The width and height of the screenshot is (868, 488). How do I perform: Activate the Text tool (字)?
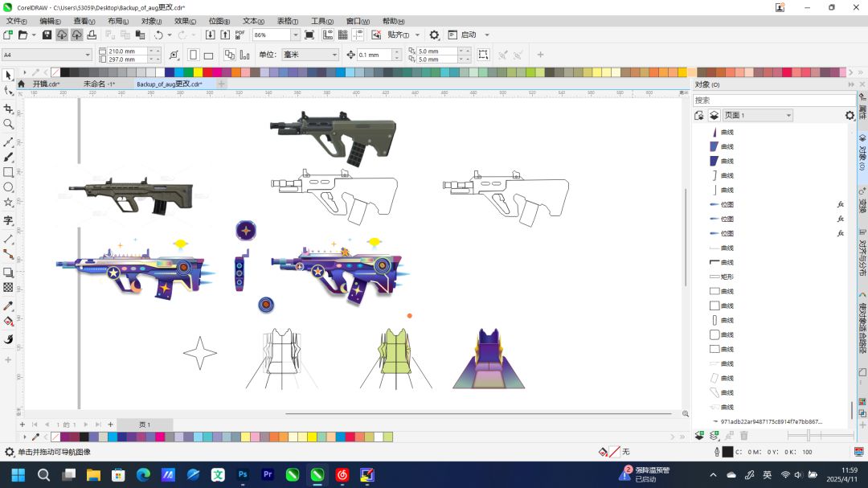coord(8,220)
